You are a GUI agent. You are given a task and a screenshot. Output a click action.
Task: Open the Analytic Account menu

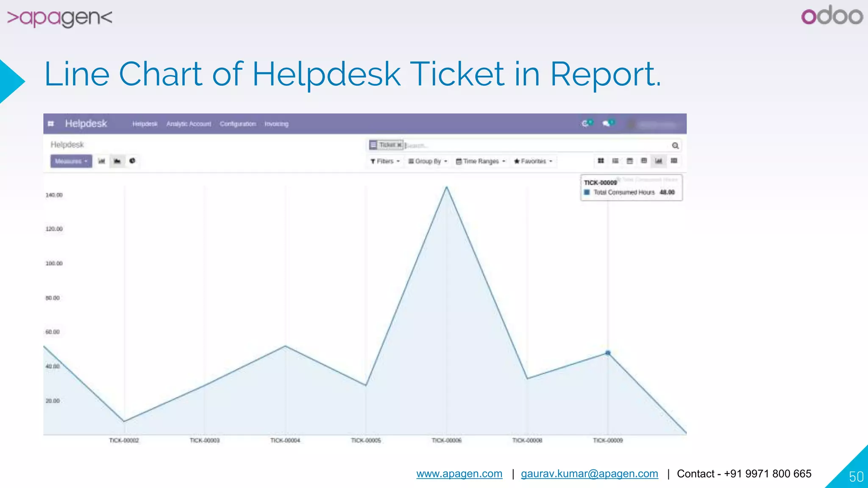(189, 124)
